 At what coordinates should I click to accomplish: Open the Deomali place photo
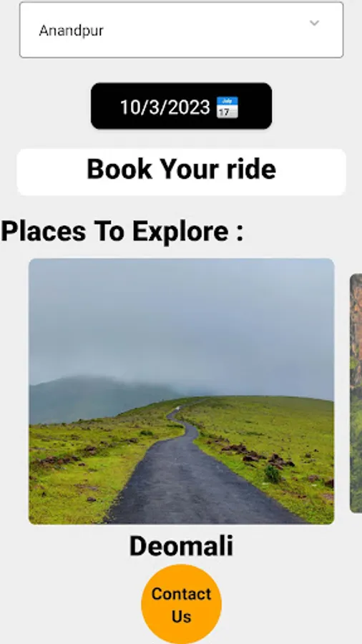pyautogui.click(x=182, y=391)
